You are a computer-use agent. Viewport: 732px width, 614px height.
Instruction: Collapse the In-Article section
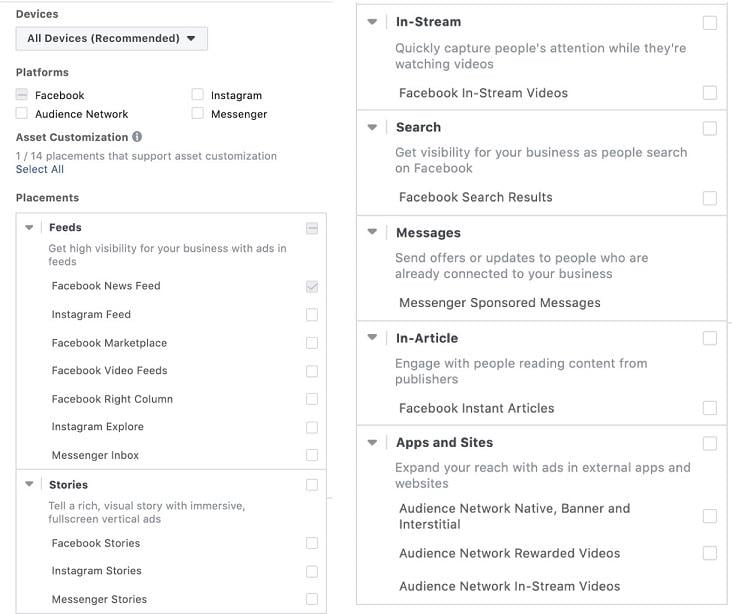(x=372, y=337)
